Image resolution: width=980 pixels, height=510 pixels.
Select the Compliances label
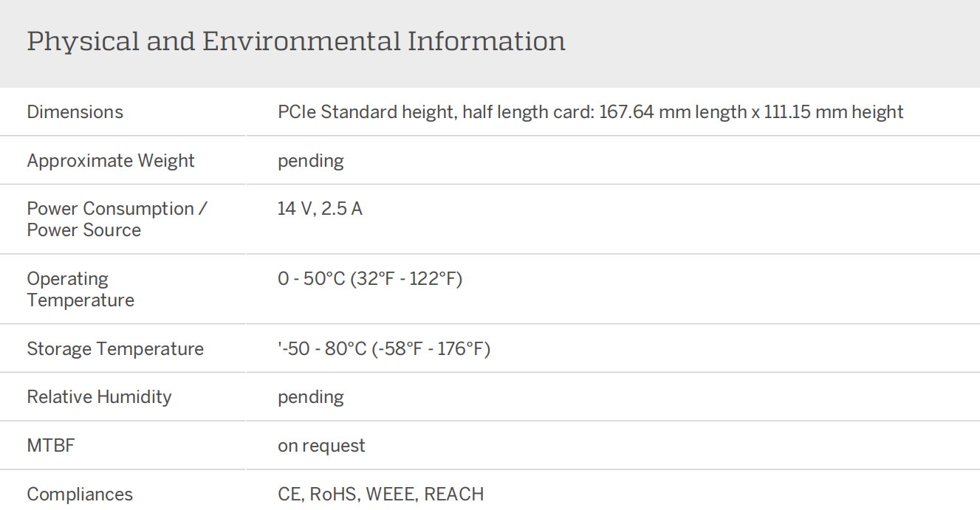[80, 495]
